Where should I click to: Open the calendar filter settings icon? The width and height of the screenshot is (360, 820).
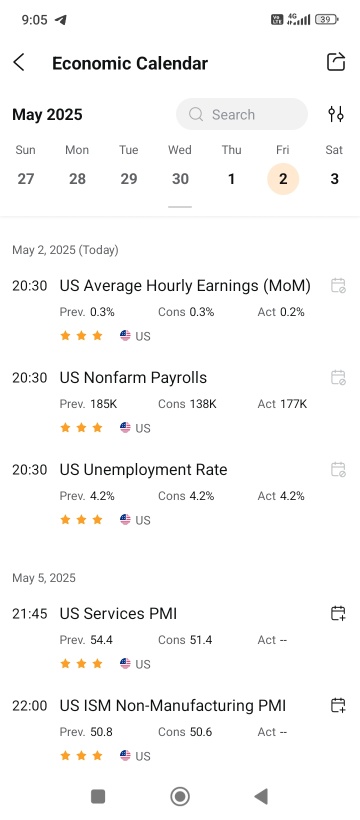tap(336, 114)
